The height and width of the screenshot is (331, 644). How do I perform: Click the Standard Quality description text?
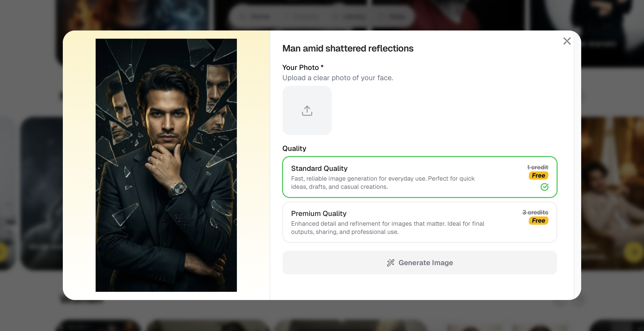coord(383,183)
